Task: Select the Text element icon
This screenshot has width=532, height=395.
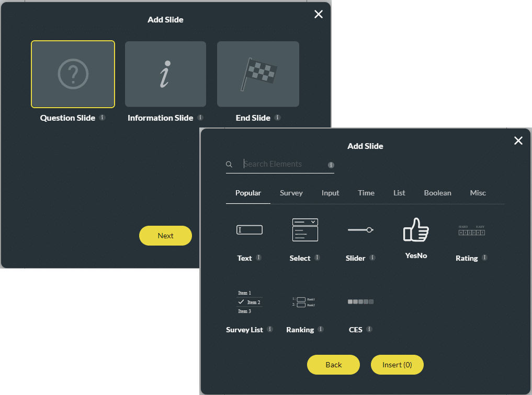Action: click(x=250, y=229)
